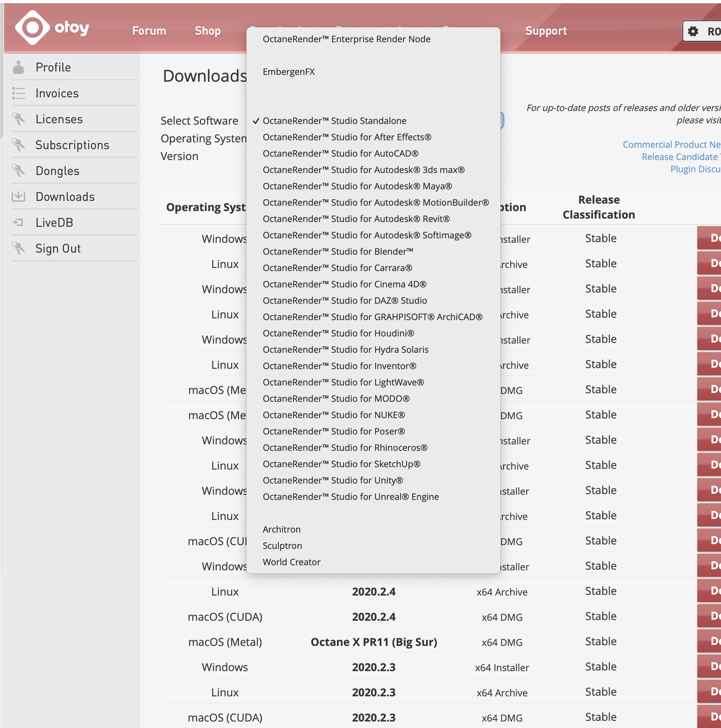Select checked OctaneRender Studio Standalone option

pyautogui.click(x=335, y=121)
